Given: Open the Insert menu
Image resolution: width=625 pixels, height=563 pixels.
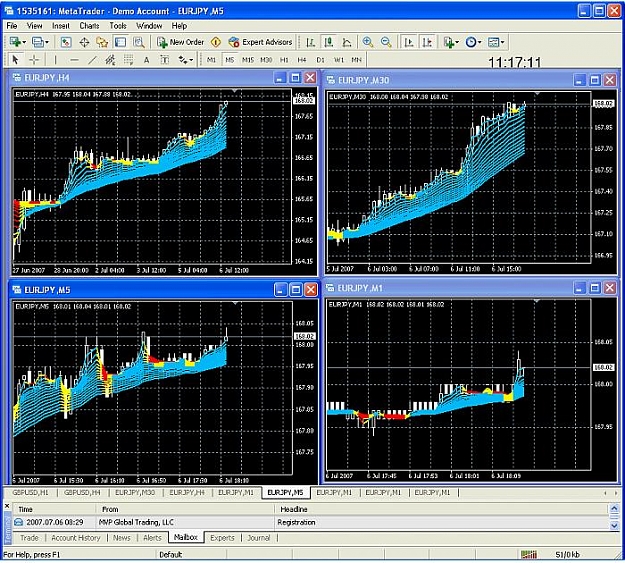Looking at the screenshot, I should (x=61, y=26).
